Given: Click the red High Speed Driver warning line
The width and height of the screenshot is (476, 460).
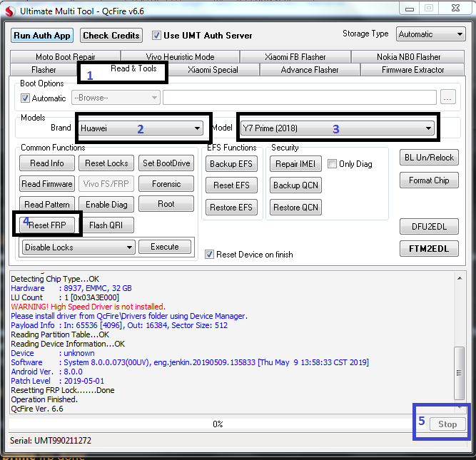Looking at the screenshot, I should click(x=88, y=307).
